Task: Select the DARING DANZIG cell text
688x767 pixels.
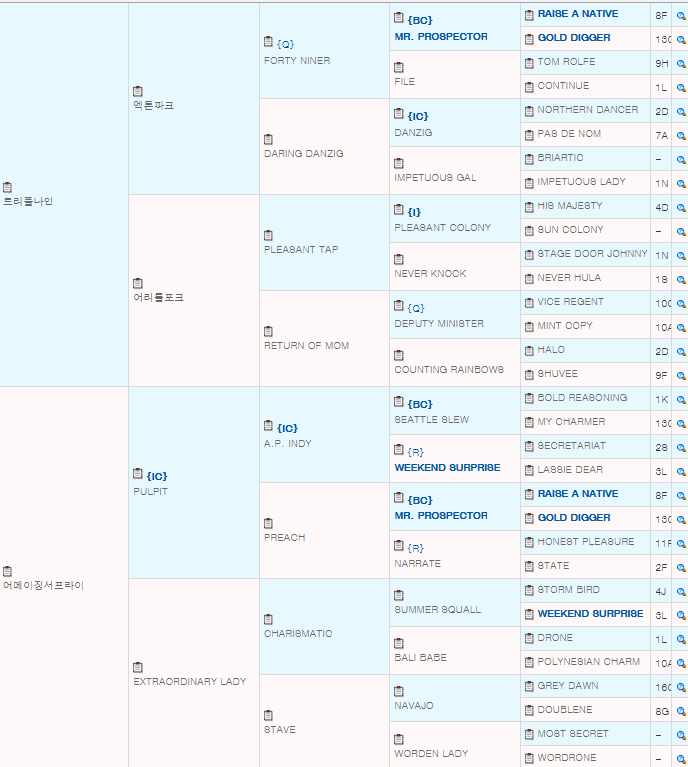Action: pyautogui.click(x=303, y=153)
